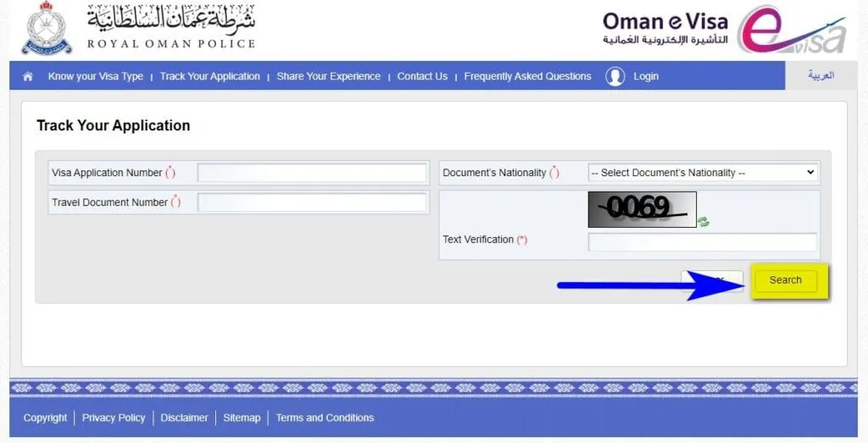The width and height of the screenshot is (868, 443).
Task: Click the Text Verification label
Action: tap(478, 240)
